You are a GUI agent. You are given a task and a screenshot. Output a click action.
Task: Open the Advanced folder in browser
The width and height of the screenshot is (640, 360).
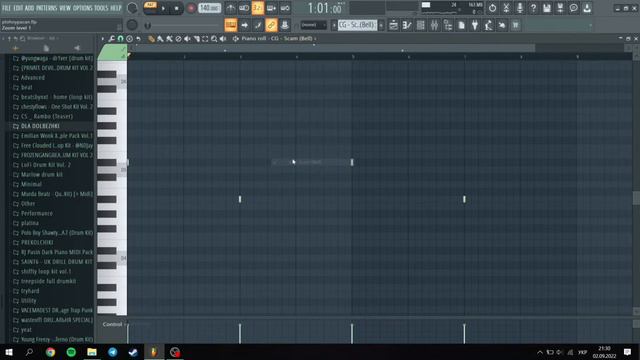pyautogui.click(x=33, y=78)
